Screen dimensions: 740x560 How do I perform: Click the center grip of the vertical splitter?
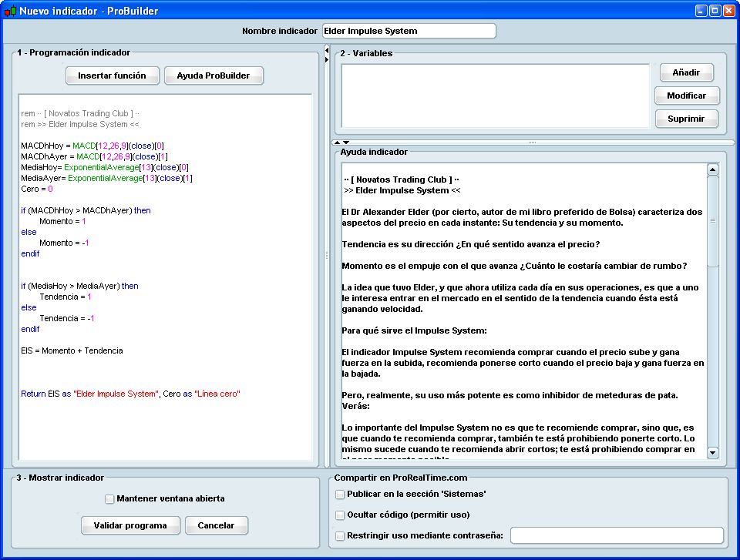pos(327,255)
